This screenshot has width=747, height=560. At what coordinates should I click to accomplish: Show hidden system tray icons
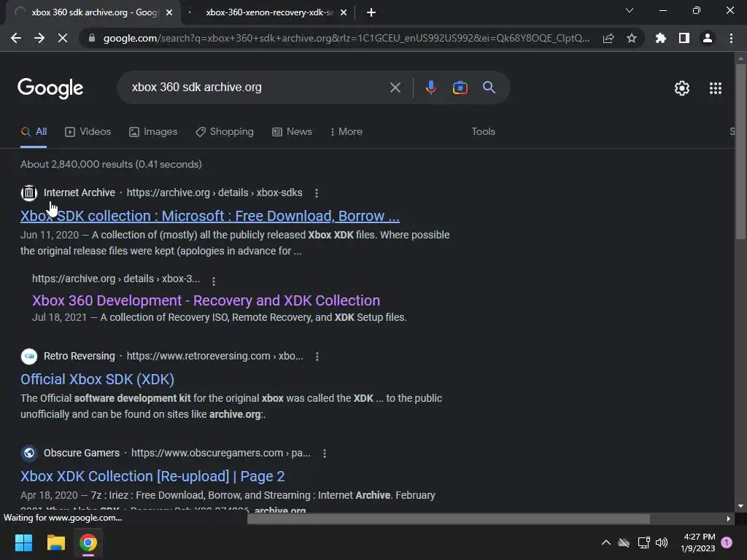(606, 542)
